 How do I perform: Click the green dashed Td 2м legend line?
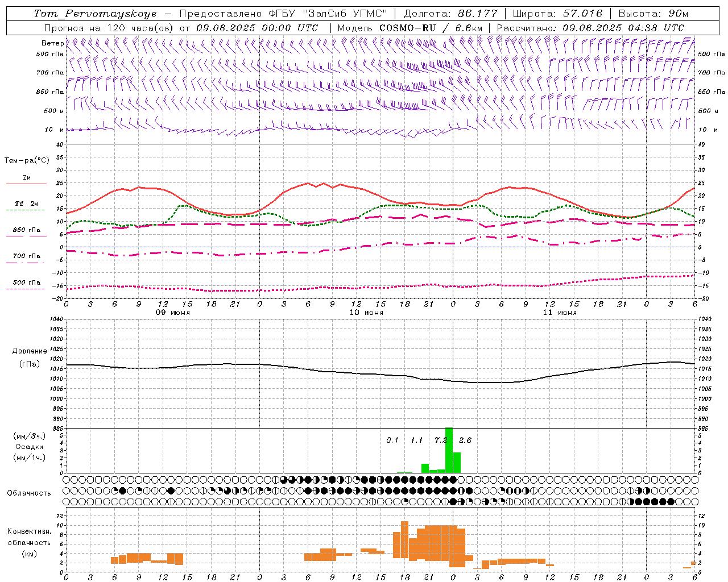coord(25,210)
